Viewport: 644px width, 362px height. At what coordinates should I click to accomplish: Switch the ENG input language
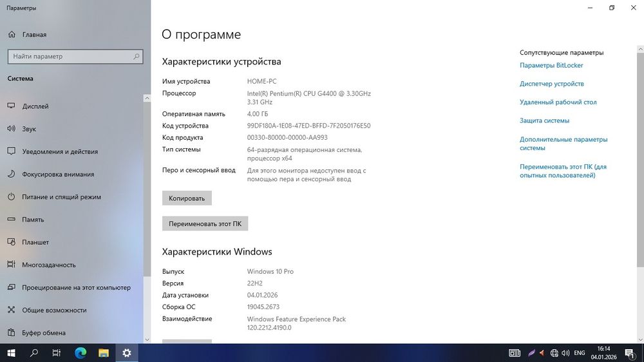(x=580, y=353)
